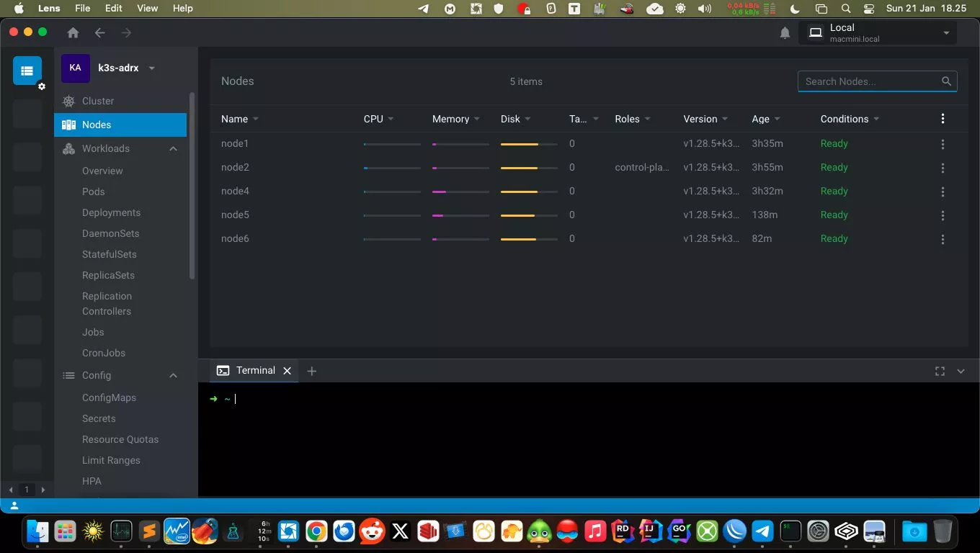Open Pods under Workloads
Screen dimensions: 980x553
click(x=94, y=192)
